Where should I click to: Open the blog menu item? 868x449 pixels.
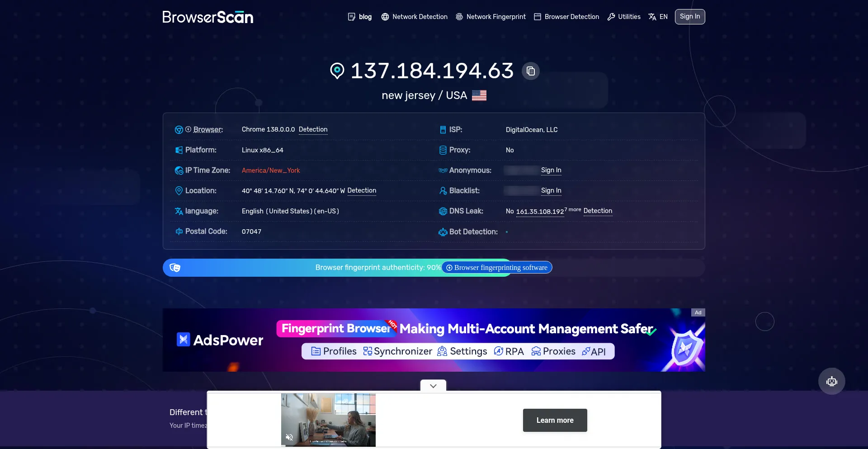pyautogui.click(x=360, y=17)
